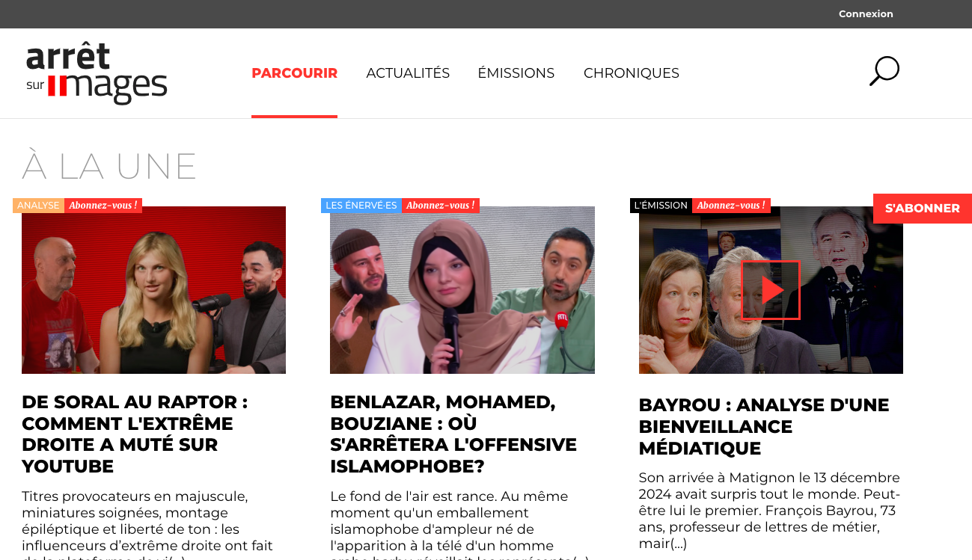The image size is (972, 560).
Task: Open the ANALYSE category tag
Action: pyautogui.click(x=38, y=206)
